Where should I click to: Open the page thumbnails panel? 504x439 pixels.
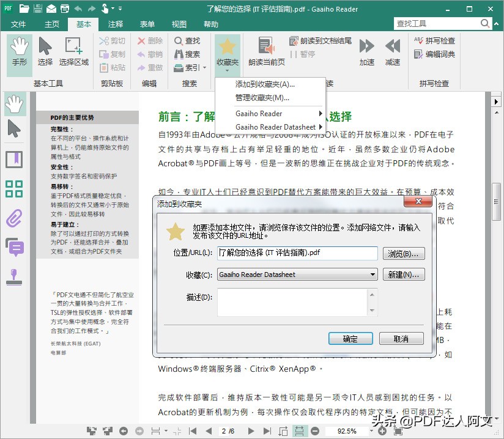14,189
